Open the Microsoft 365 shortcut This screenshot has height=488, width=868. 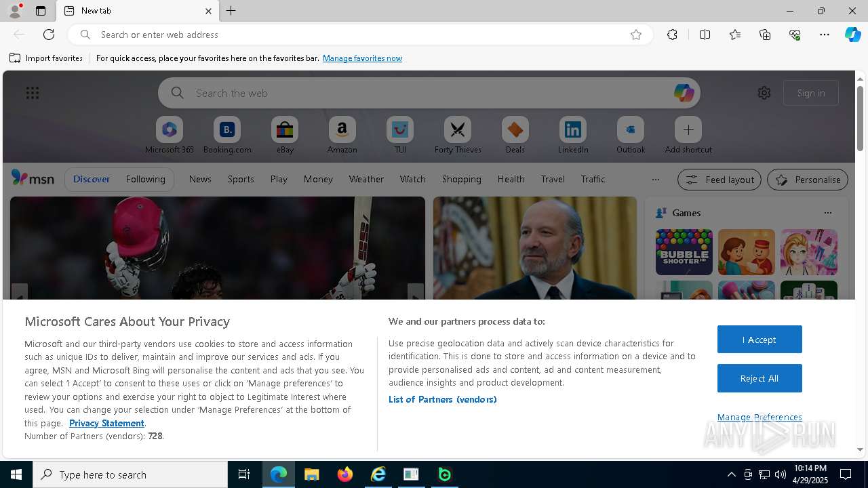click(x=170, y=135)
